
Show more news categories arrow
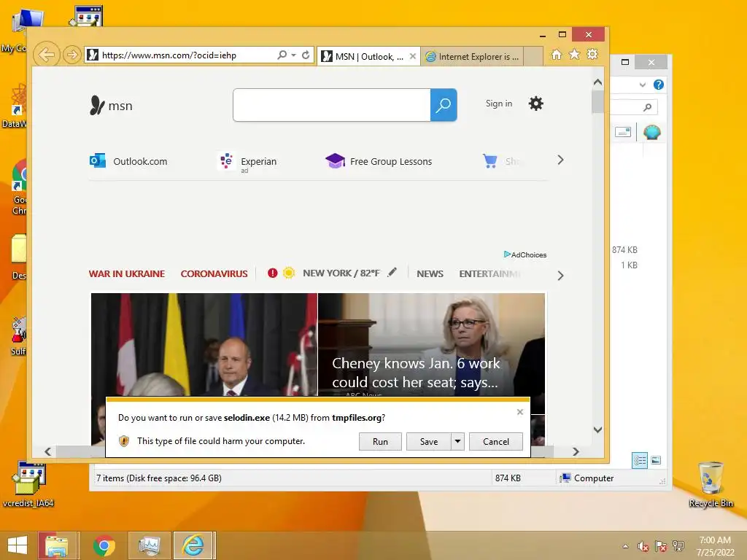click(x=560, y=275)
